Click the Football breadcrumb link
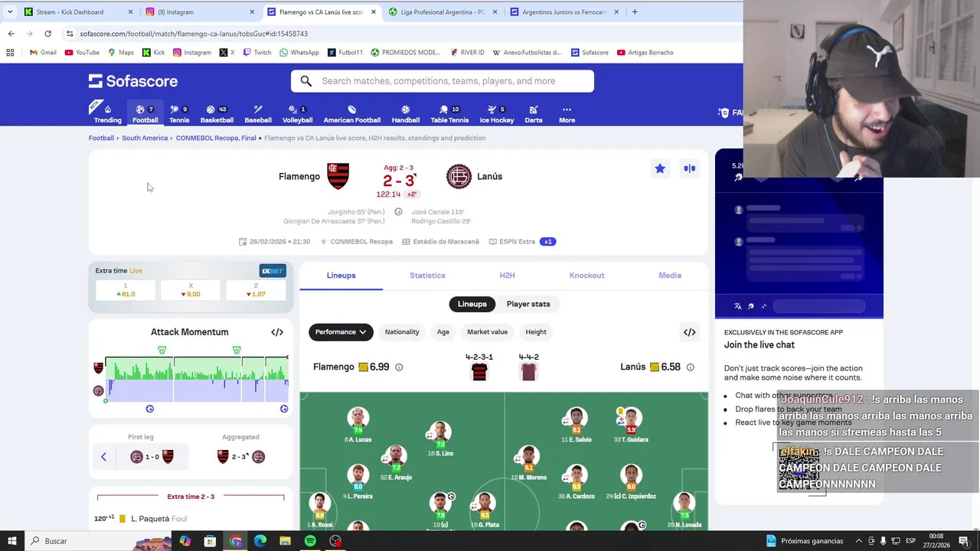Screen dimensions: 980x551 click(x=101, y=139)
